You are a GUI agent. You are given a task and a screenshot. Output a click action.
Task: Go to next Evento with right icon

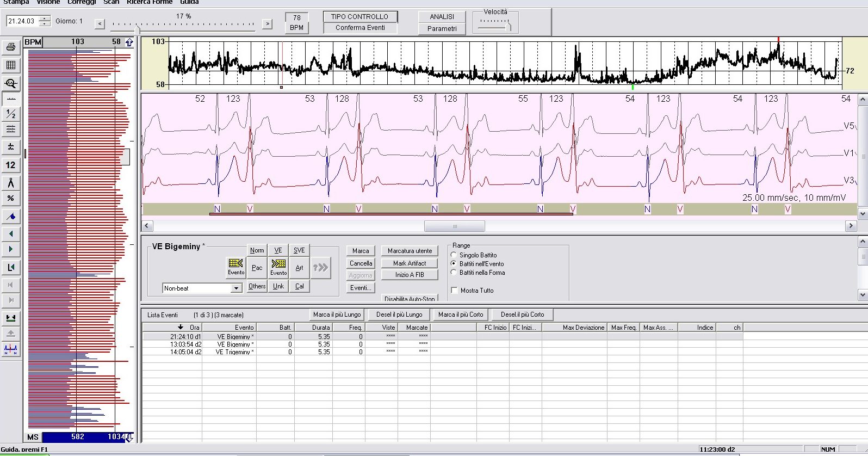(278, 267)
